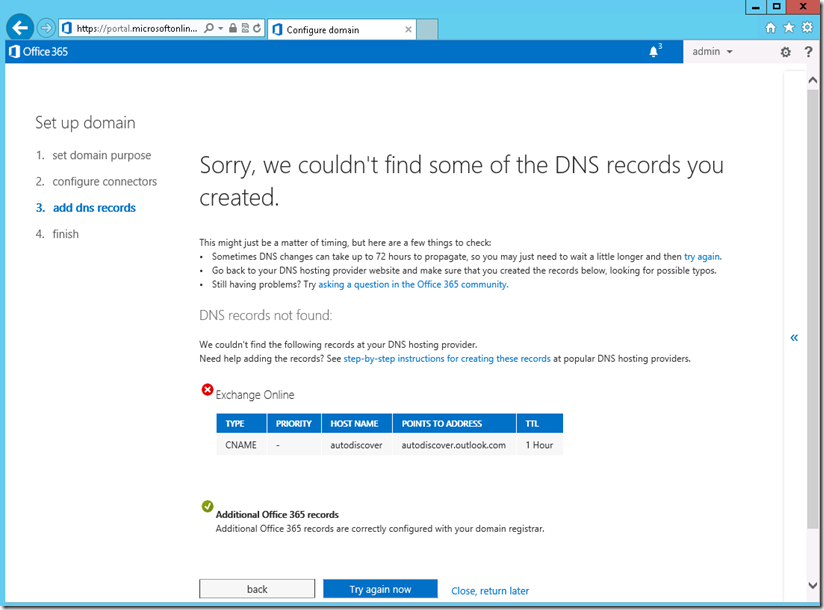Click the site icon in the address bar
824x610 pixels.
(67, 28)
